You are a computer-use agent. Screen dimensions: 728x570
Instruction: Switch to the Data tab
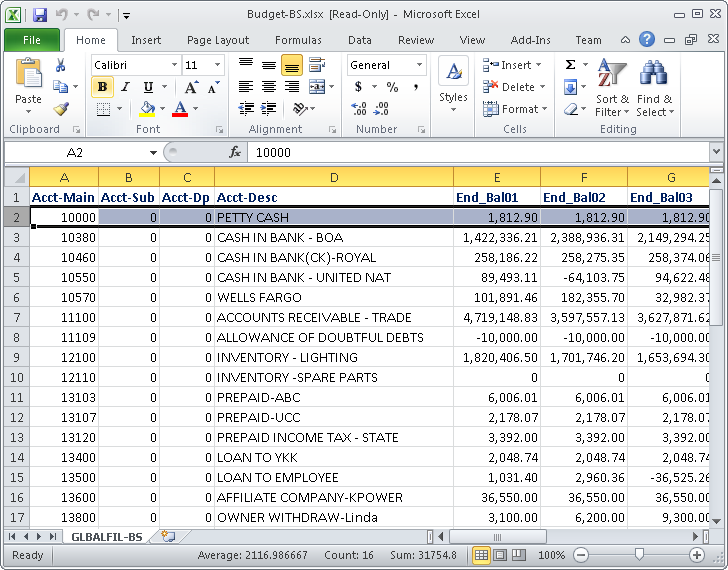pyautogui.click(x=360, y=40)
